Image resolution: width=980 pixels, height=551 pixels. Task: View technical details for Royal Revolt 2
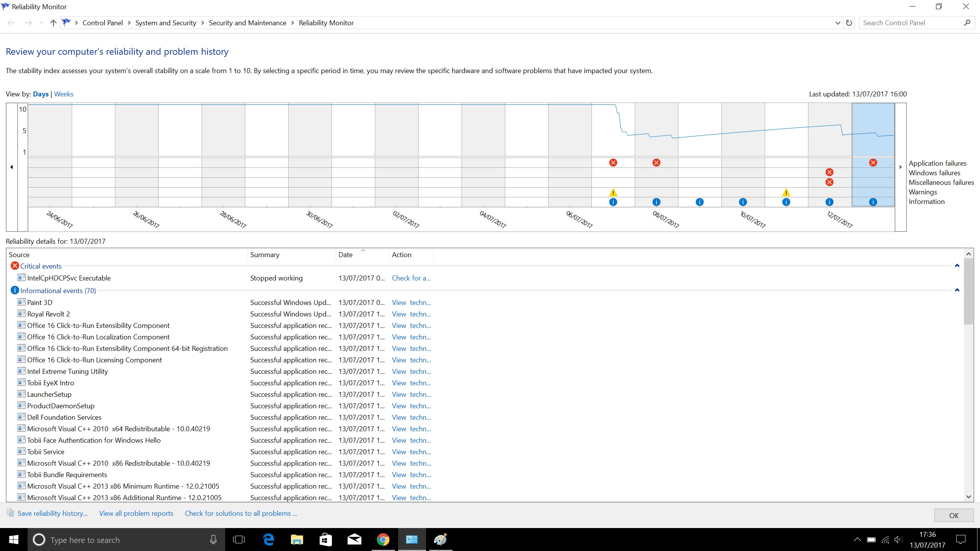tap(411, 314)
